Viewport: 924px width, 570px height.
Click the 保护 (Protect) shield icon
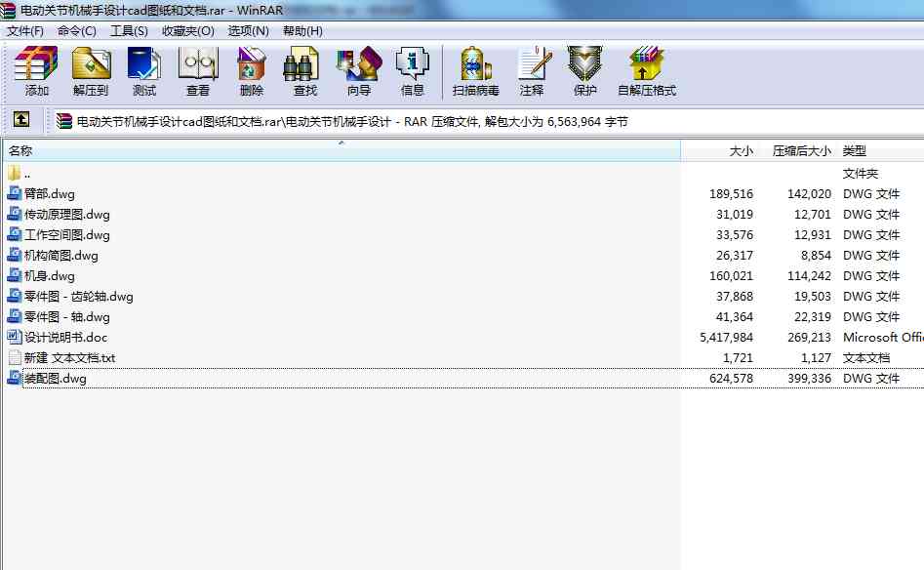coord(584,63)
